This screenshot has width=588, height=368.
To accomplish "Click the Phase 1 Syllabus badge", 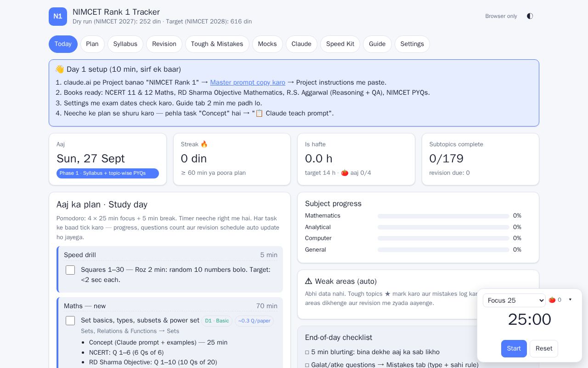I will click(107, 173).
